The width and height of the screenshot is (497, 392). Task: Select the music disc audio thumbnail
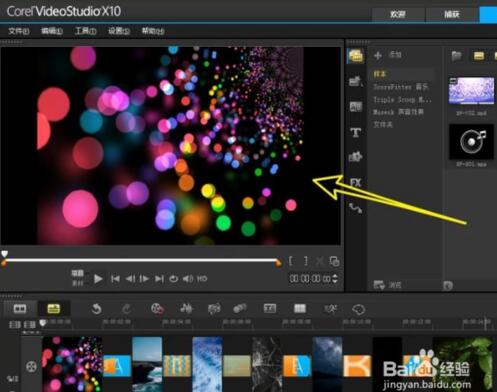point(471,142)
